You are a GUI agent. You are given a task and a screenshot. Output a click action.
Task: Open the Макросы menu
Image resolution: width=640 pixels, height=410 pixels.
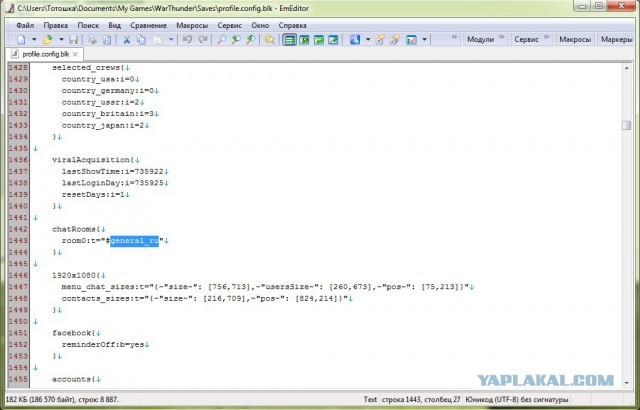[192, 25]
